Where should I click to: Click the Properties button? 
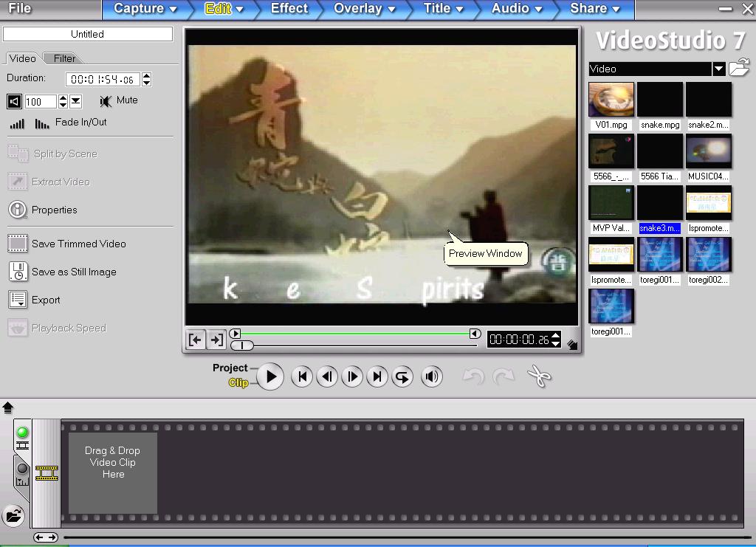click(x=54, y=210)
